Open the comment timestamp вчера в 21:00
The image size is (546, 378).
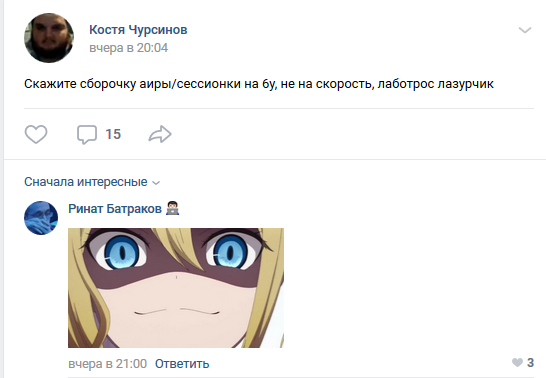tap(108, 364)
